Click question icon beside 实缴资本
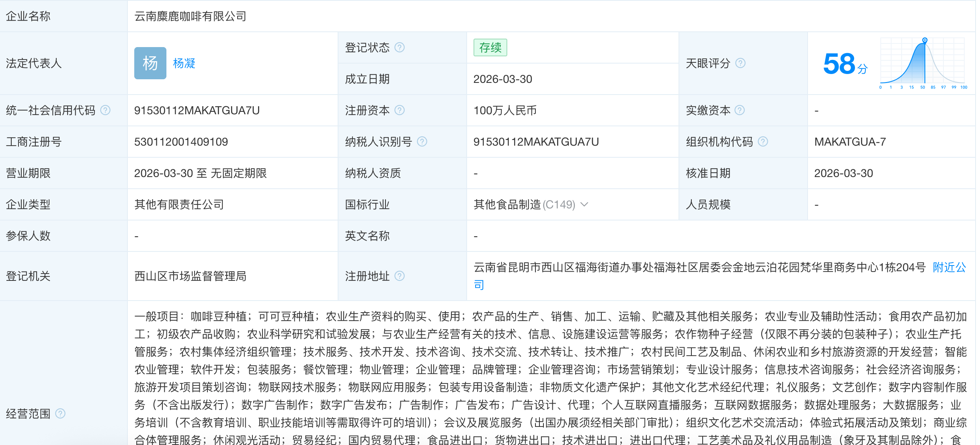 [x=740, y=110]
